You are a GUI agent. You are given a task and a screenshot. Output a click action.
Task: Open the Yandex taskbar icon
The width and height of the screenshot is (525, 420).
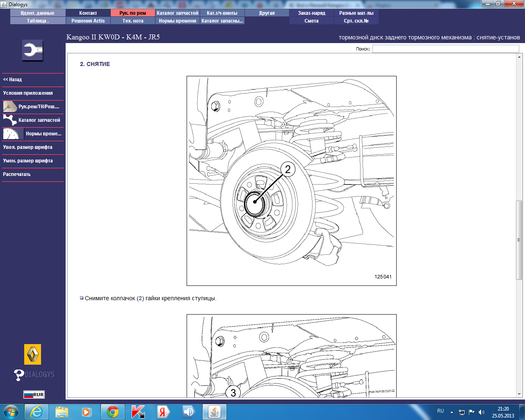click(163, 412)
